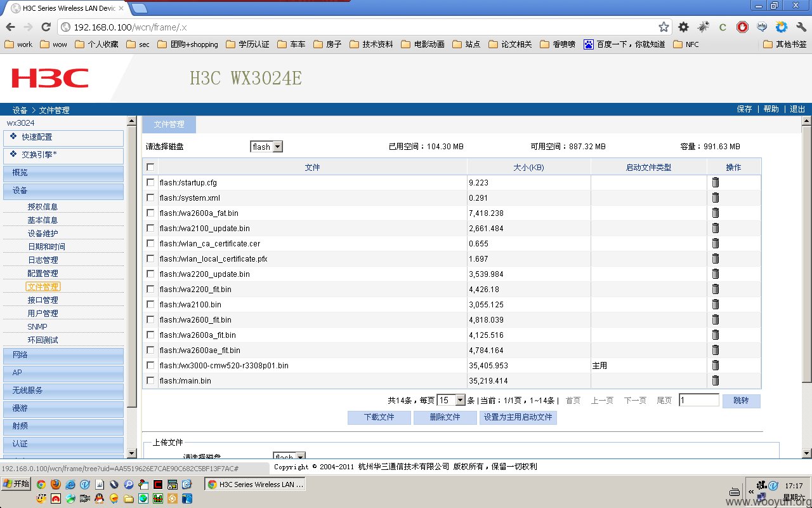The width and height of the screenshot is (812, 508).
Task: Click the 跳转 button
Action: [x=741, y=401]
